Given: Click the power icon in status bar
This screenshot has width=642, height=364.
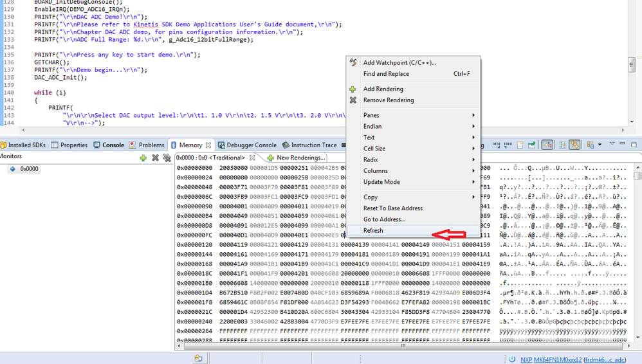Looking at the screenshot, I should tap(512, 359).
